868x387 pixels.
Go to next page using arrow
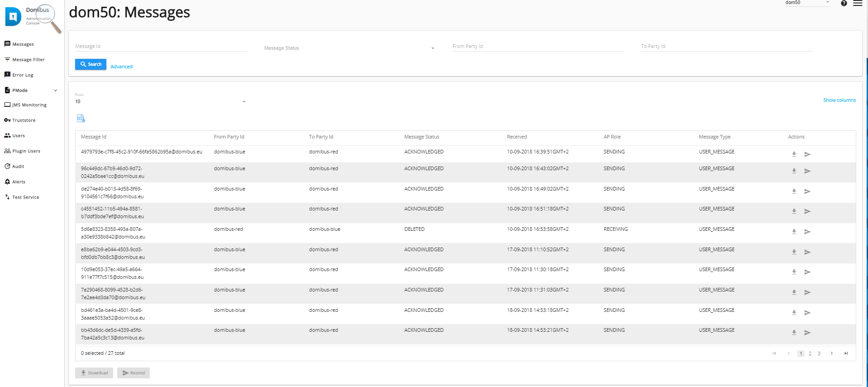click(831, 354)
